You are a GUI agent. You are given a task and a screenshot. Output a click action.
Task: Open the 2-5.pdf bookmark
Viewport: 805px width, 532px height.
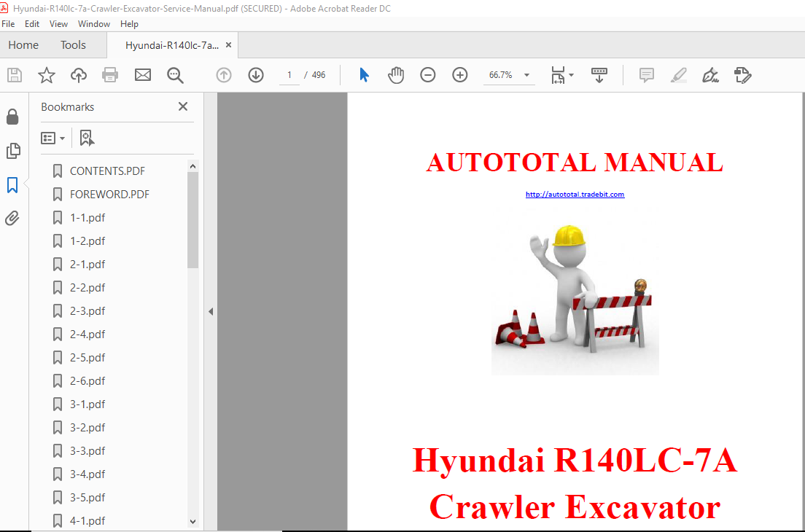click(x=87, y=358)
